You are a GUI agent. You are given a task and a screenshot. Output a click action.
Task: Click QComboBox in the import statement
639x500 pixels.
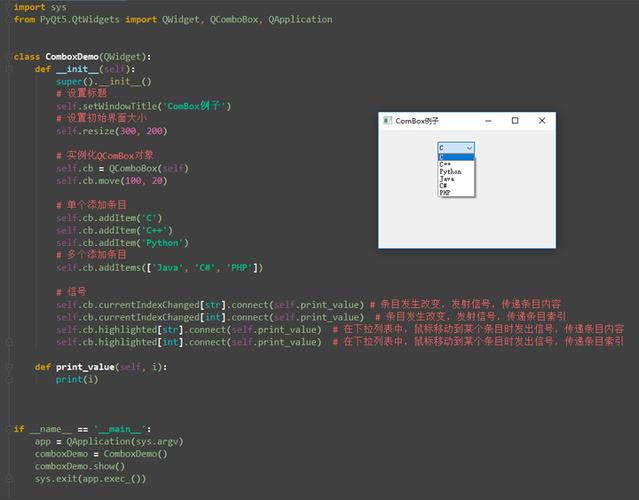coord(234,19)
